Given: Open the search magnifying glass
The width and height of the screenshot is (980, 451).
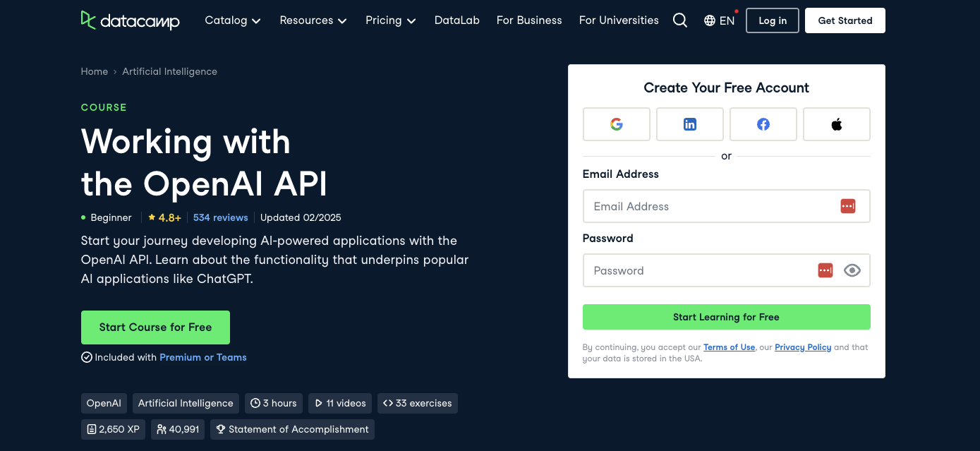Looking at the screenshot, I should click(x=679, y=20).
